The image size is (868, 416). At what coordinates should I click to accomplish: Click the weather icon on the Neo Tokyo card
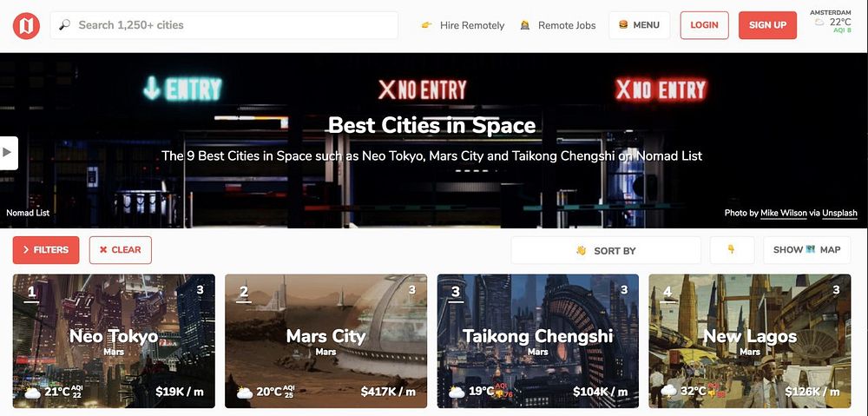point(33,393)
